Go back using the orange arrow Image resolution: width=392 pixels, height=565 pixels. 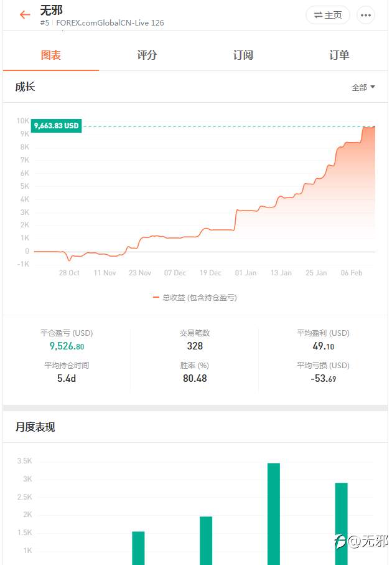pyautogui.click(x=25, y=15)
